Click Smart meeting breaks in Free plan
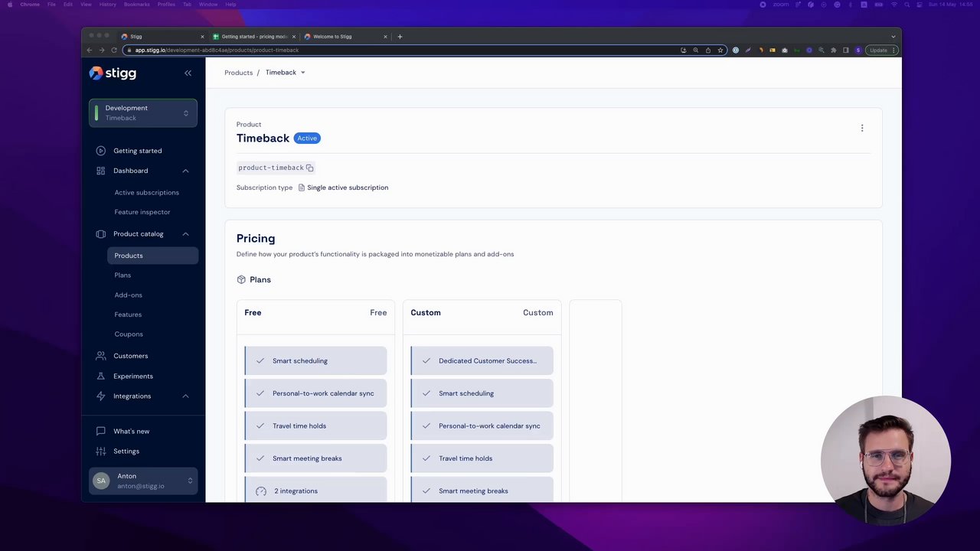The height and width of the screenshot is (551, 980). click(315, 458)
